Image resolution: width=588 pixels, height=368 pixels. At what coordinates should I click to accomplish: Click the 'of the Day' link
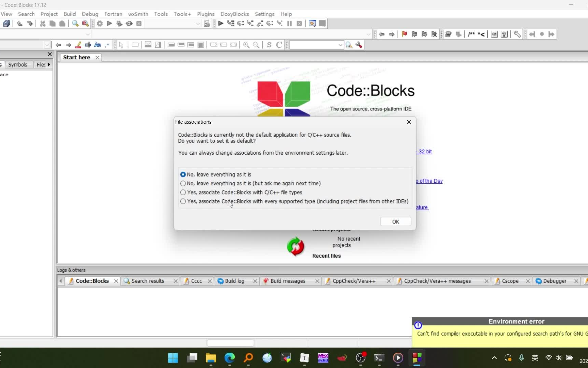[x=430, y=181]
